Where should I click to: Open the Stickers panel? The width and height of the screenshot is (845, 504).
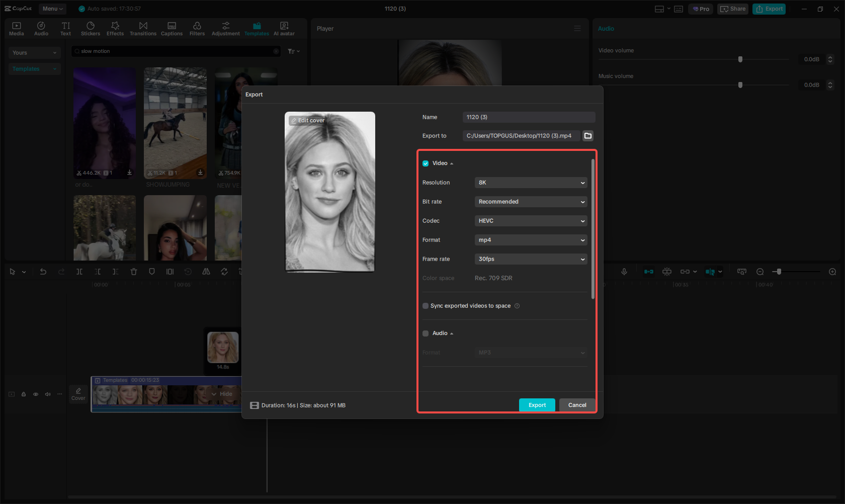click(x=91, y=28)
